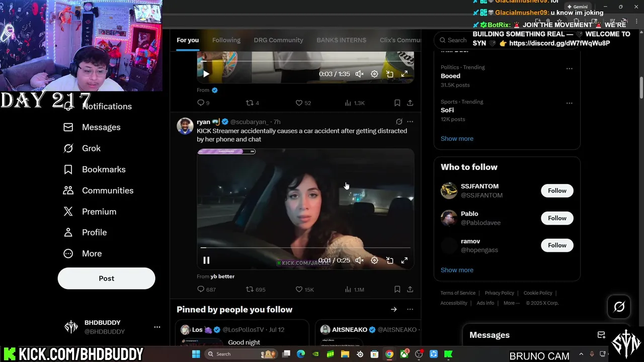
Task: Open settings of the top video
Action: [374, 74]
